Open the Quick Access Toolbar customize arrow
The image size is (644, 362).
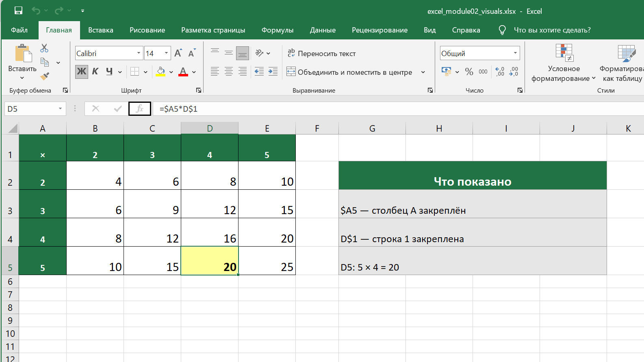pyautogui.click(x=82, y=11)
